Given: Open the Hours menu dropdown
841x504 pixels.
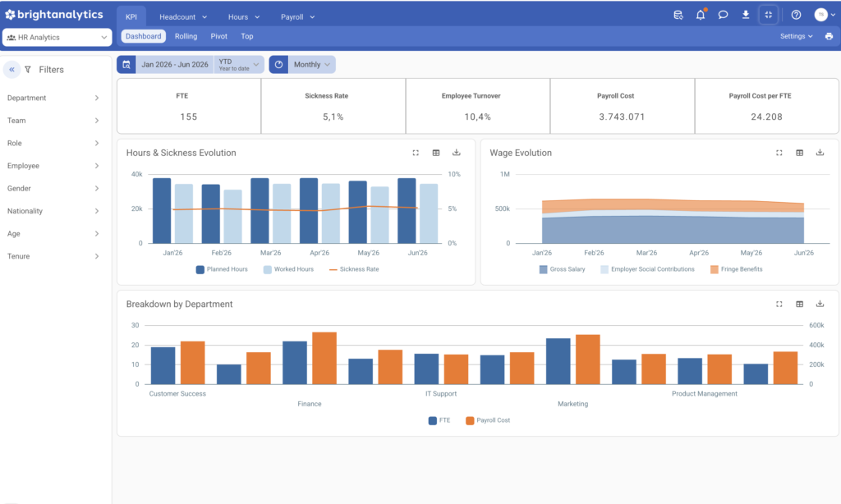Looking at the screenshot, I should (x=243, y=17).
